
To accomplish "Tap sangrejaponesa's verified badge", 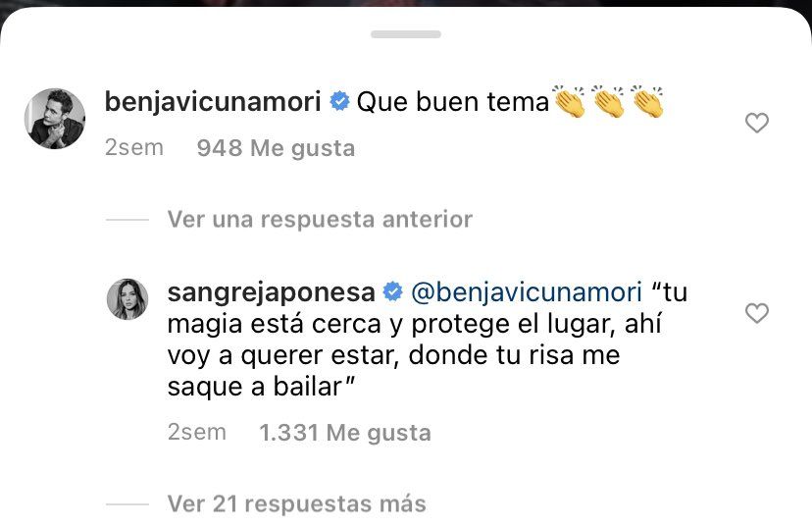I will 392,291.
